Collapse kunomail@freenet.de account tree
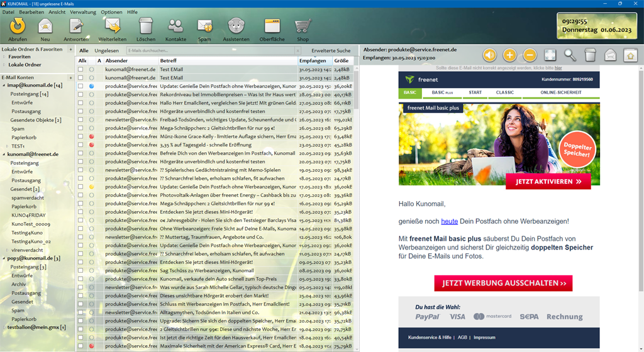644x352 pixels. (x=4, y=154)
